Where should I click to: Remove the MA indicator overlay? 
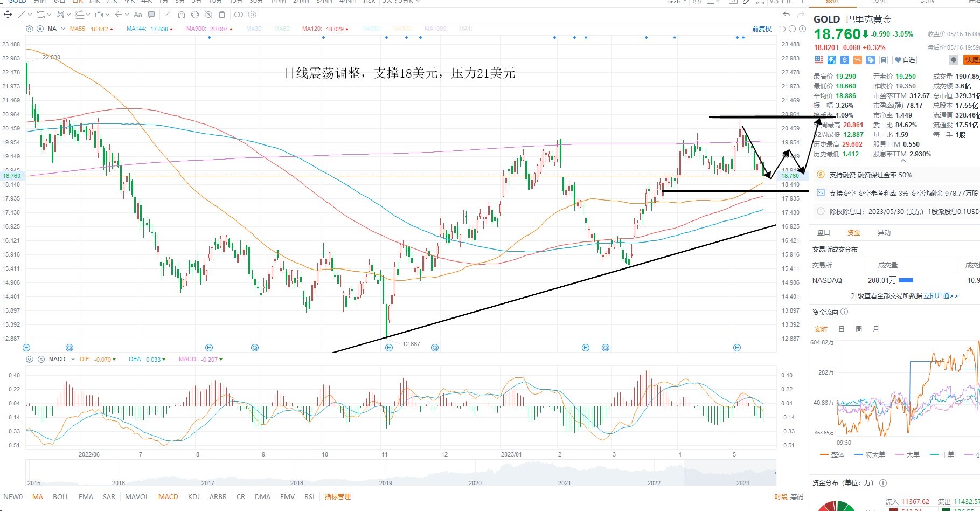click(40, 29)
